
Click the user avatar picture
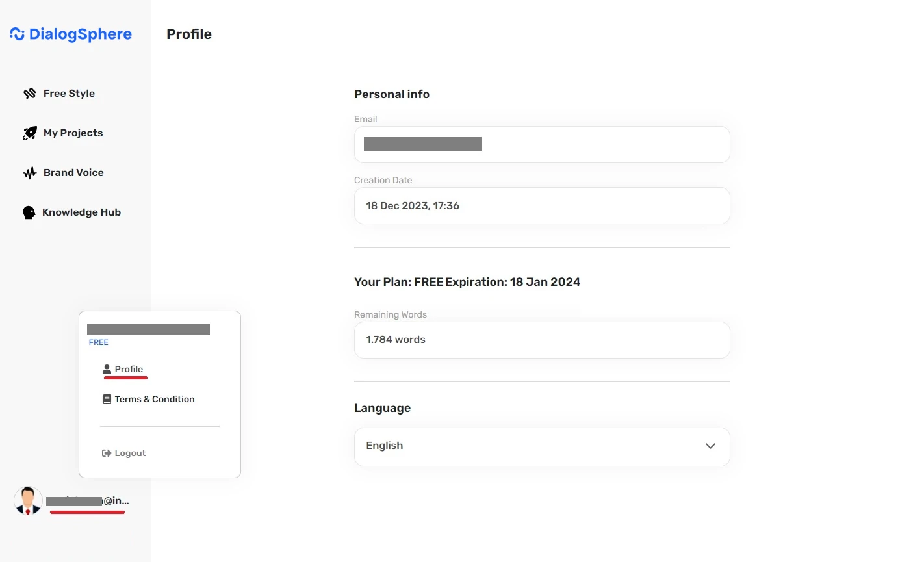(28, 501)
